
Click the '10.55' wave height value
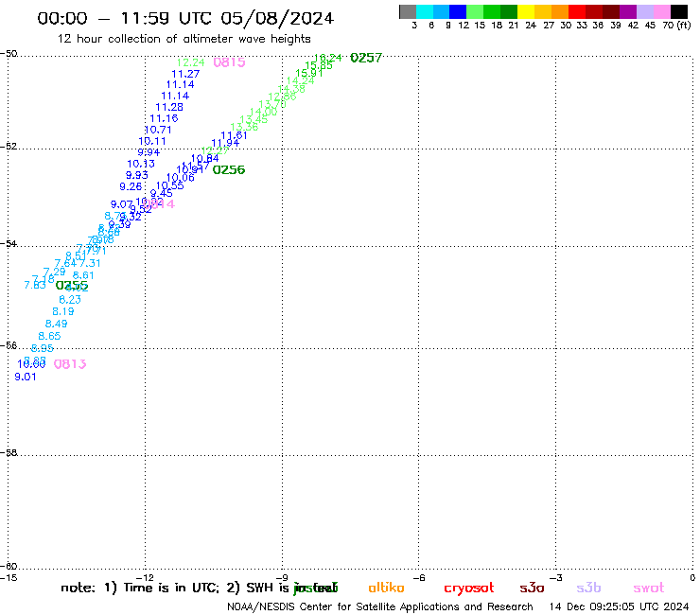170,185
